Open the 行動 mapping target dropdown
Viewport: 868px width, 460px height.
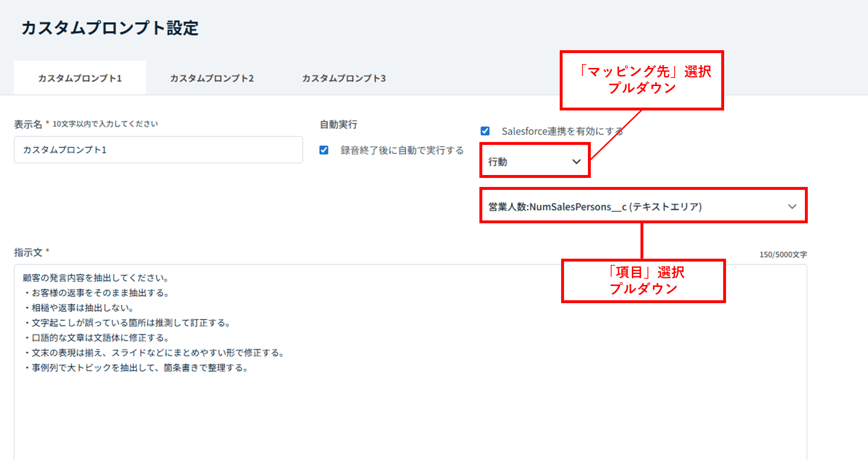coord(534,162)
